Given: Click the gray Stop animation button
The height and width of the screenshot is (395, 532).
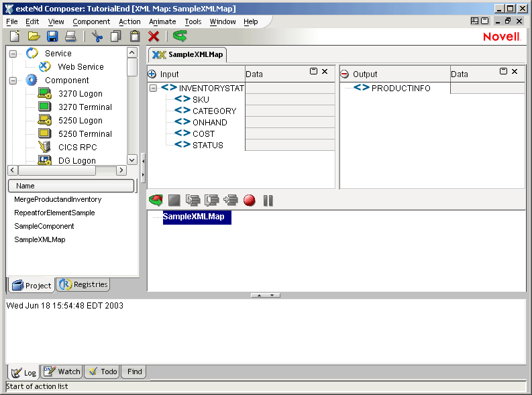Looking at the screenshot, I should coord(174,201).
